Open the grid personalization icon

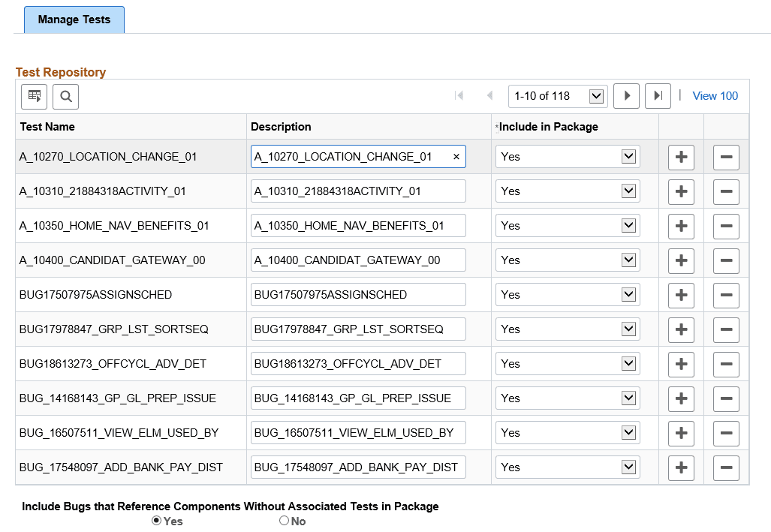[x=33, y=96]
